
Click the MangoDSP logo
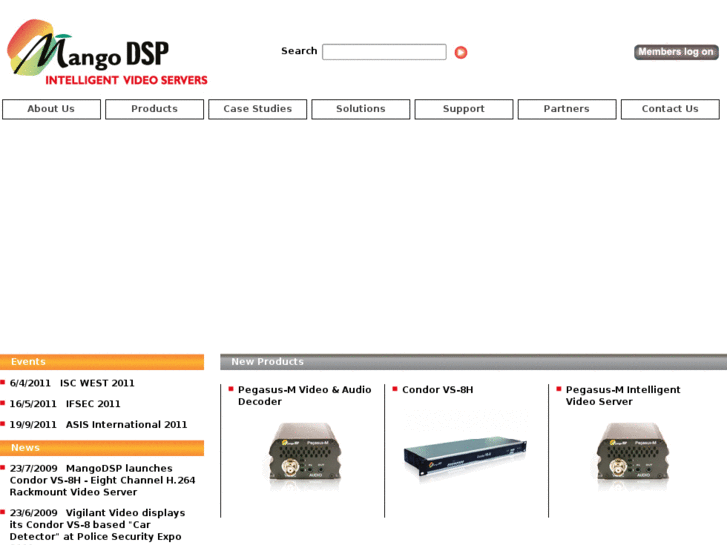coord(107,52)
